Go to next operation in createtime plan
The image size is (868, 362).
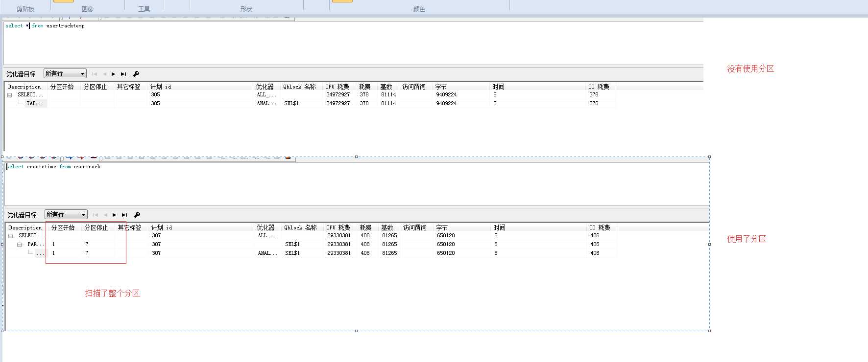pyautogui.click(x=115, y=215)
